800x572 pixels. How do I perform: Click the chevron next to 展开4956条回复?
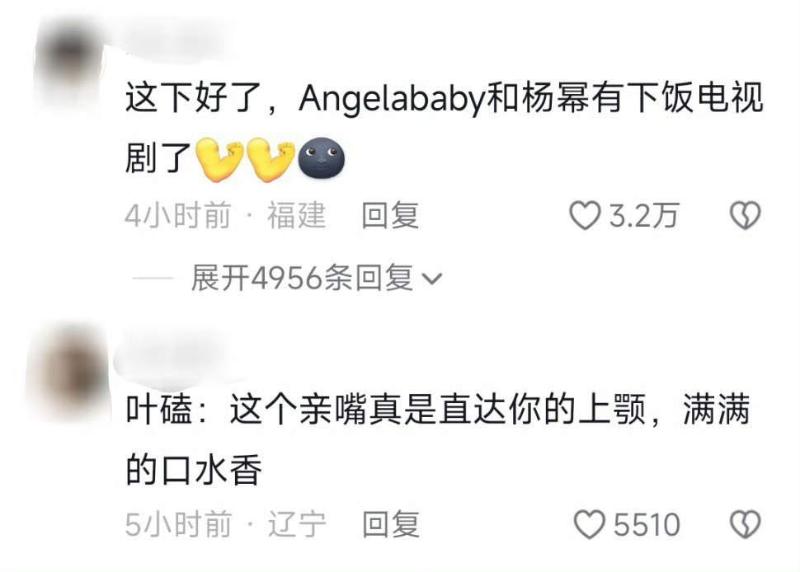(x=432, y=279)
